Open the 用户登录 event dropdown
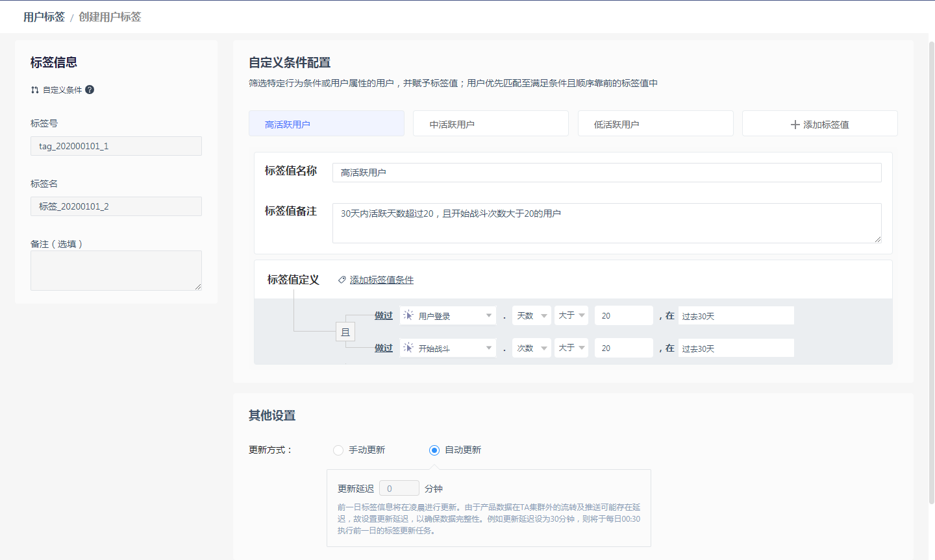 point(448,315)
